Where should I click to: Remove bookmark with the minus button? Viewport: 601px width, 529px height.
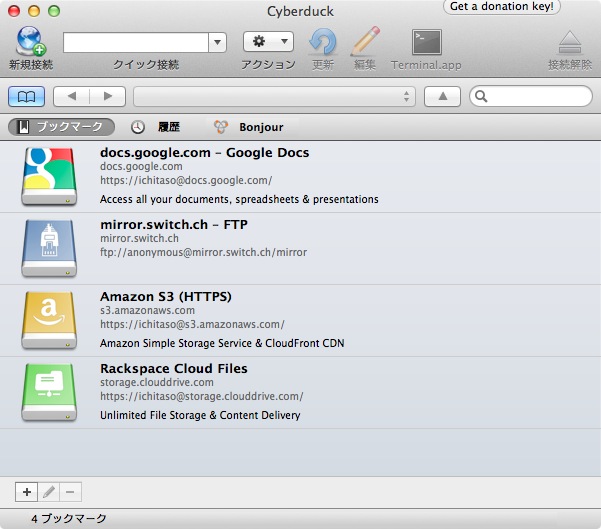point(70,491)
